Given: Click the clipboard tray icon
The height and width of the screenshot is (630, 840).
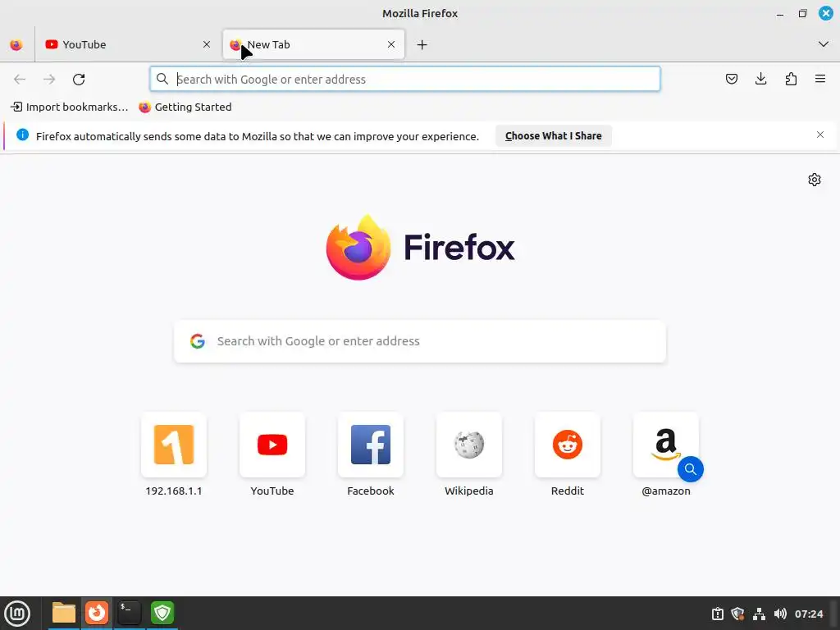Looking at the screenshot, I should tap(717, 614).
